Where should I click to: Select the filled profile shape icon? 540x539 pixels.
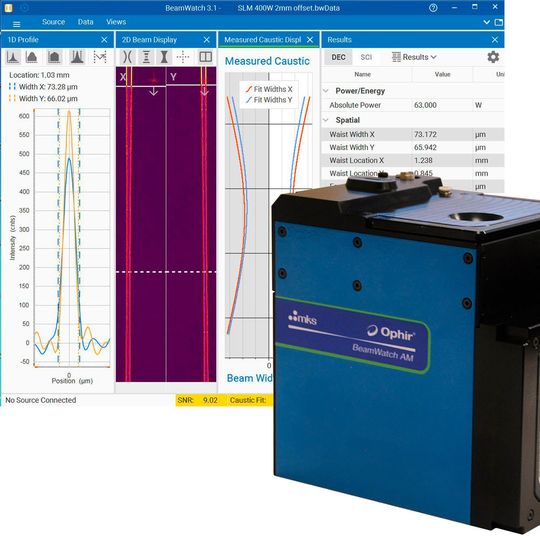point(32,57)
